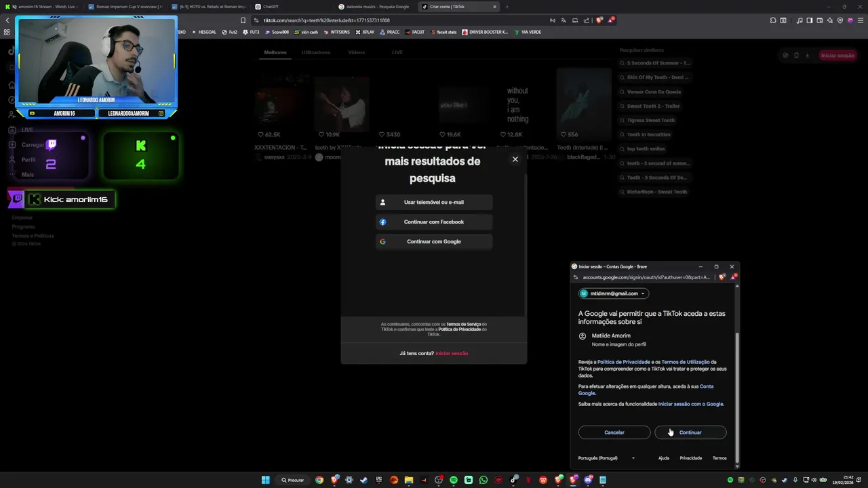Click Privacidade in Google window footer
This screenshot has height=488, width=868.
pos(691,458)
